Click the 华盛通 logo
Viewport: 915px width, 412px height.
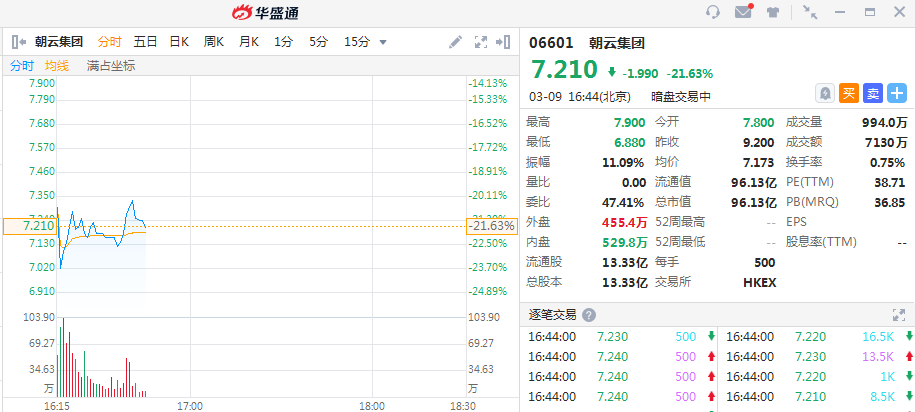click(x=266, y=12)
